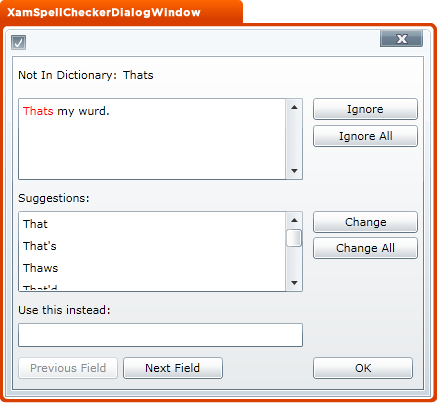Select suggestion "Thaws" in the list

click(x=152, y=268)
